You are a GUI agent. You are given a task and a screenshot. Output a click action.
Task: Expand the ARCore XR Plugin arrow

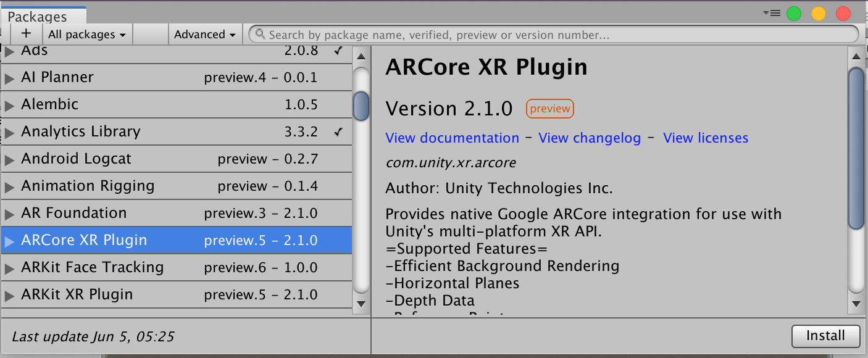pyautogui.click(x=9, y=241)
